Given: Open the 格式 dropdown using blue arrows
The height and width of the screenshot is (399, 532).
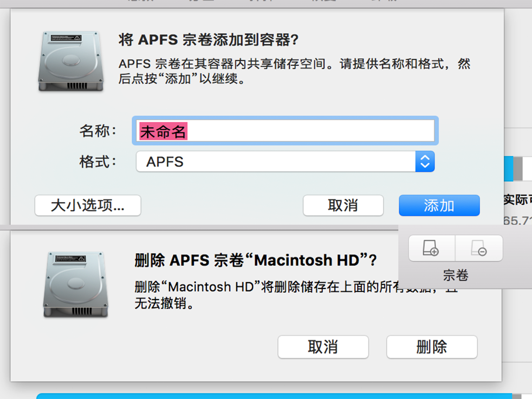Looking at the screenshot, I should [425, 162].
